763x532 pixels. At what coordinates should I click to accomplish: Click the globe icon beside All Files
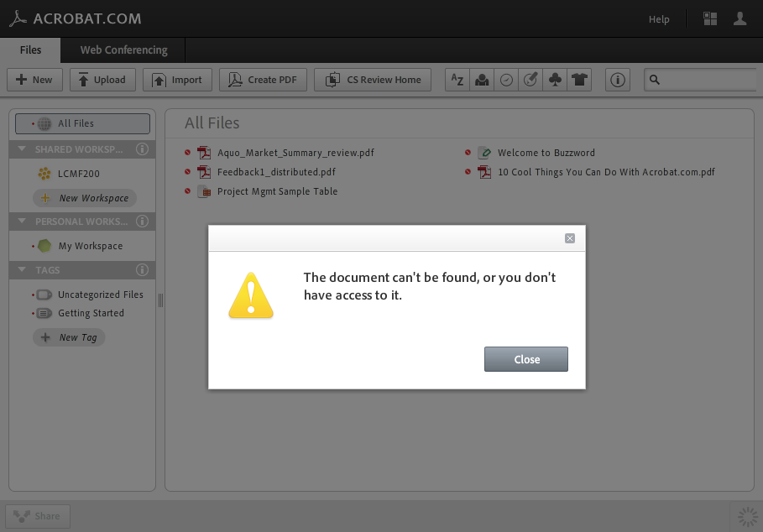pyautogui.click(x=44, y=123)
